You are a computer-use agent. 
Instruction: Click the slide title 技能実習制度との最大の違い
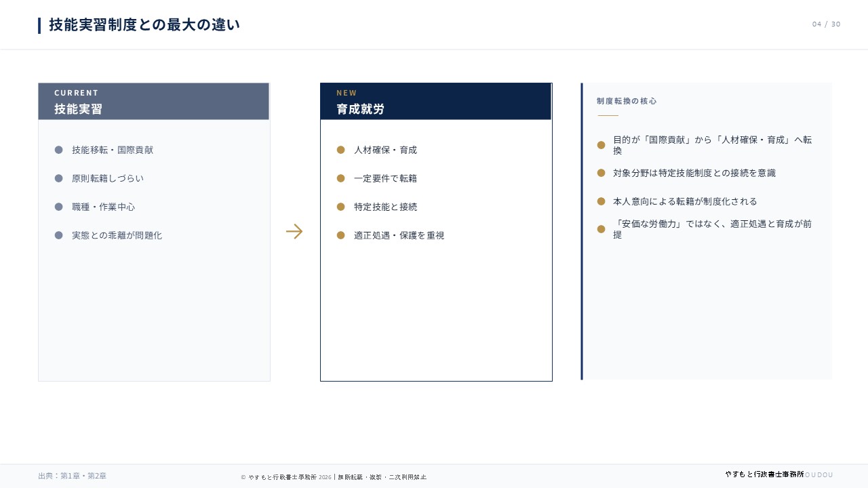coord(144,25)
